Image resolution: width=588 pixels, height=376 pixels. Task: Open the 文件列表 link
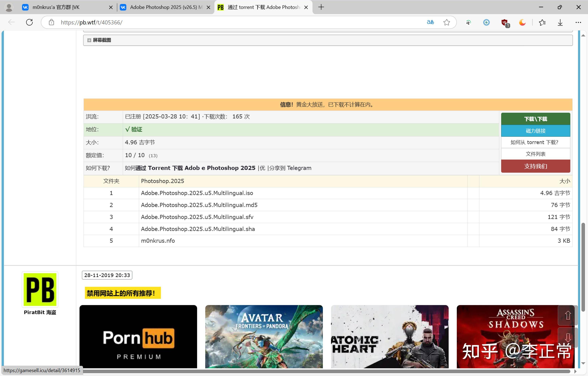(536, 154)
